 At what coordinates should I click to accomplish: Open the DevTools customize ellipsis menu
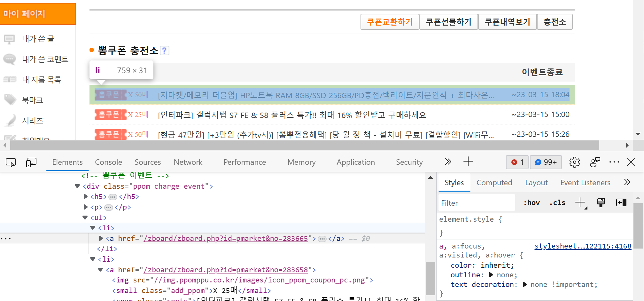(614, 162)
